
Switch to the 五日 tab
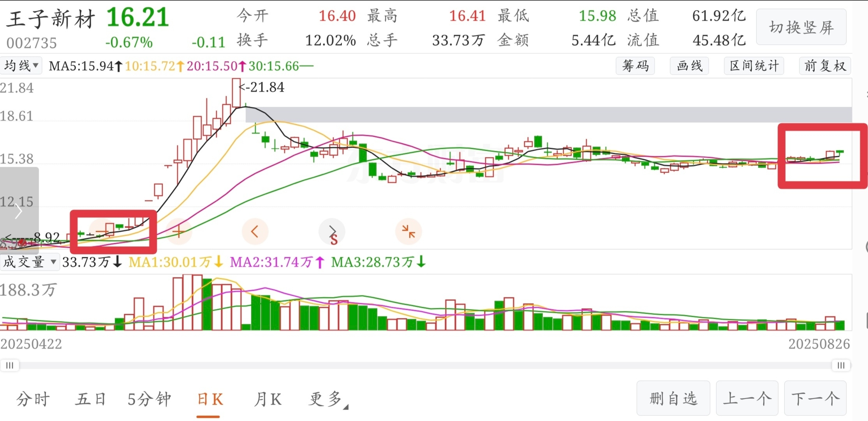click(90, 399)
